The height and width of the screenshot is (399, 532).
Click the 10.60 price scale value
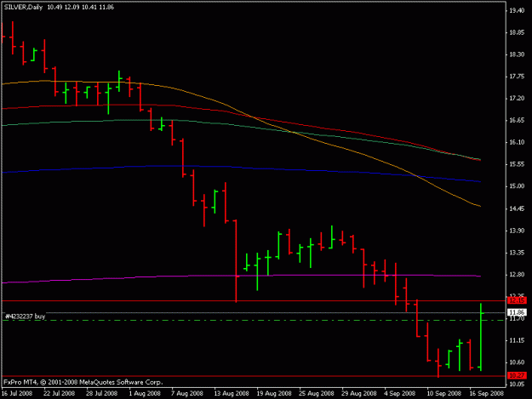[x=517, y=362]
